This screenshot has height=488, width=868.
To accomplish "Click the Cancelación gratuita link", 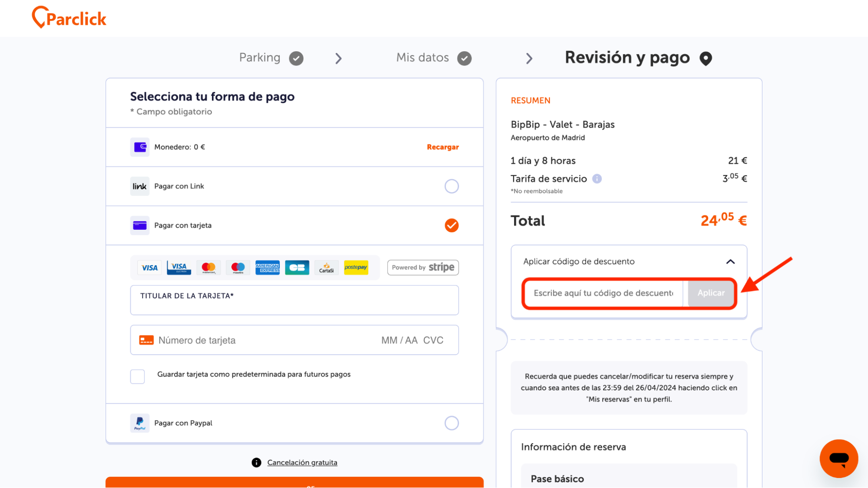I will pyautogui.click(x=302, y=462).
